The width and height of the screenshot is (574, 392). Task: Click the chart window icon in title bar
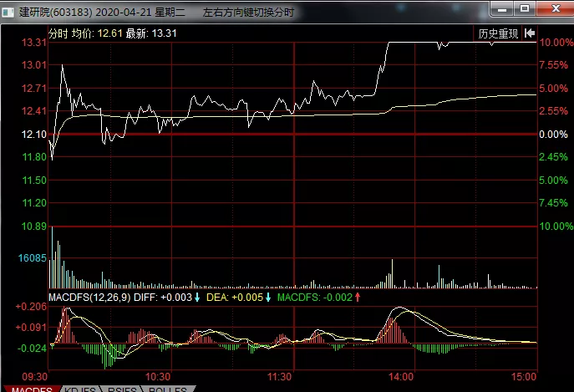tap(8, 13)
